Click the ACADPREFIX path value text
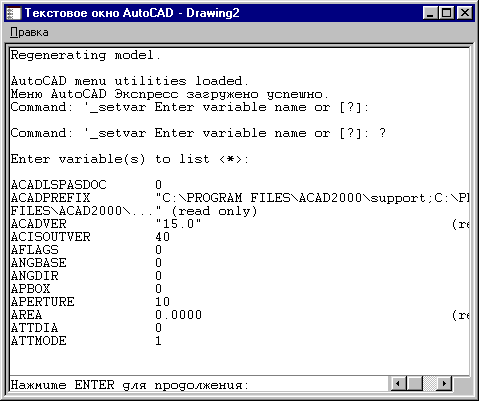479x401 pixels. [x=312, y=198]
